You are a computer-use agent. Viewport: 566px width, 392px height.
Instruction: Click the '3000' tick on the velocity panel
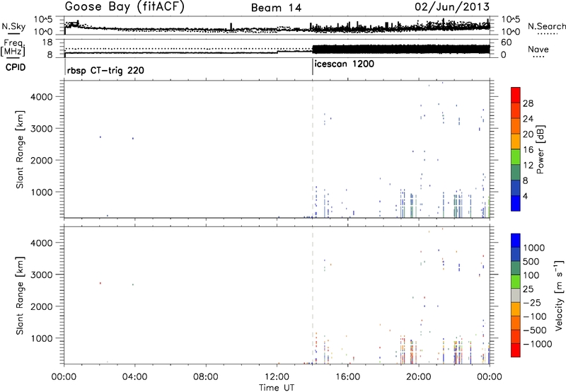43,275
